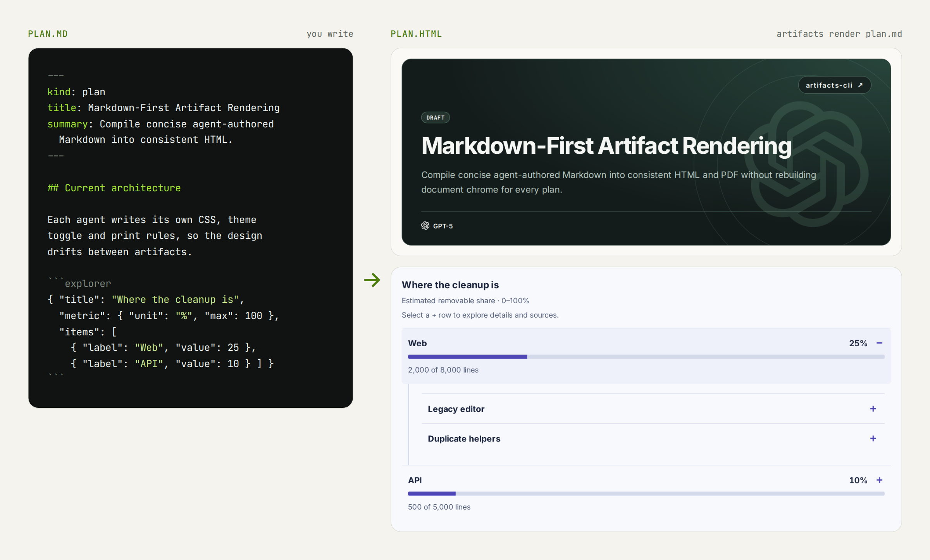
Task: Click the 'Select a + row to explore' hint
Action: [x=480, y=315]
